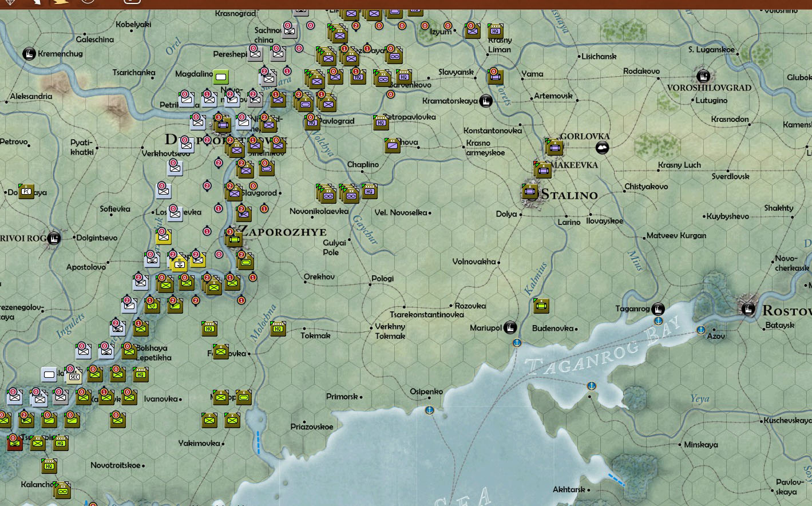Select the factory icon next to Taganrog
The height and width of the screenshot is (506, 812).
coord(658,309)
